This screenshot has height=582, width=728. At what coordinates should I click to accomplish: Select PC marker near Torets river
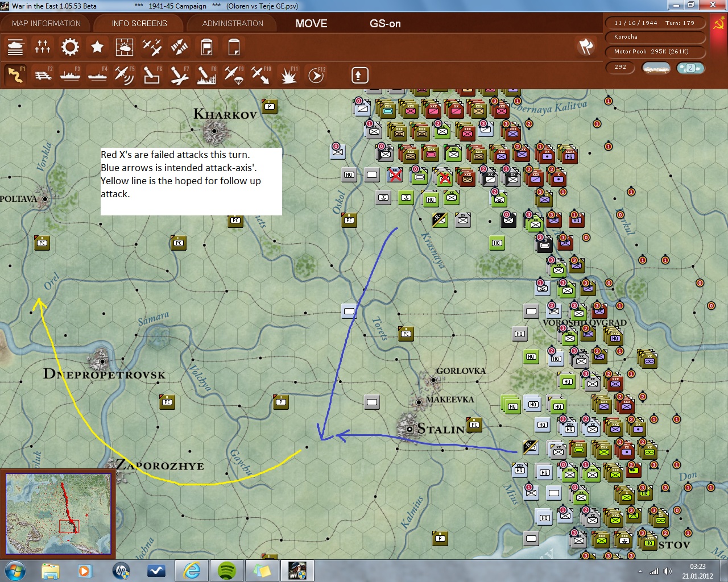[406, 334]
